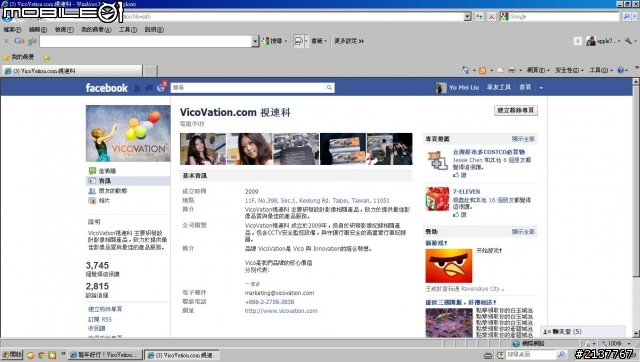Click the 一更多 see more link
This screenshot has height=362, width=640.
tap(252, 284)
